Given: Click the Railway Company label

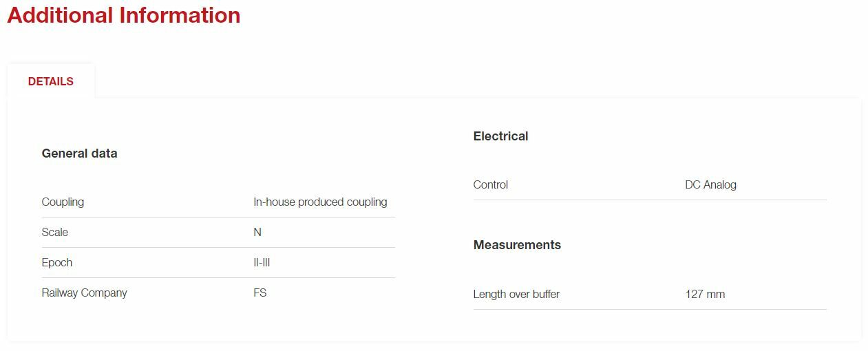Looking at the screenshot, I should pyautogui.click(x=85, y=292).
